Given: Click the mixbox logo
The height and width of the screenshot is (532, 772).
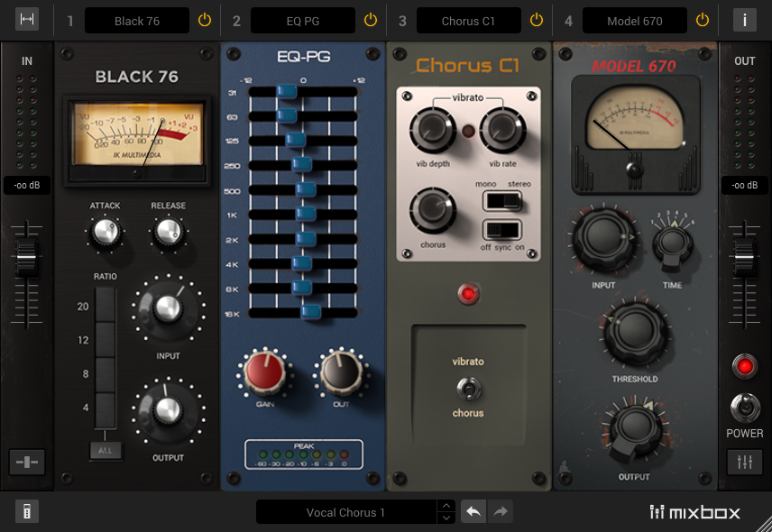Looking at the screenshot, I should [694, 512].
